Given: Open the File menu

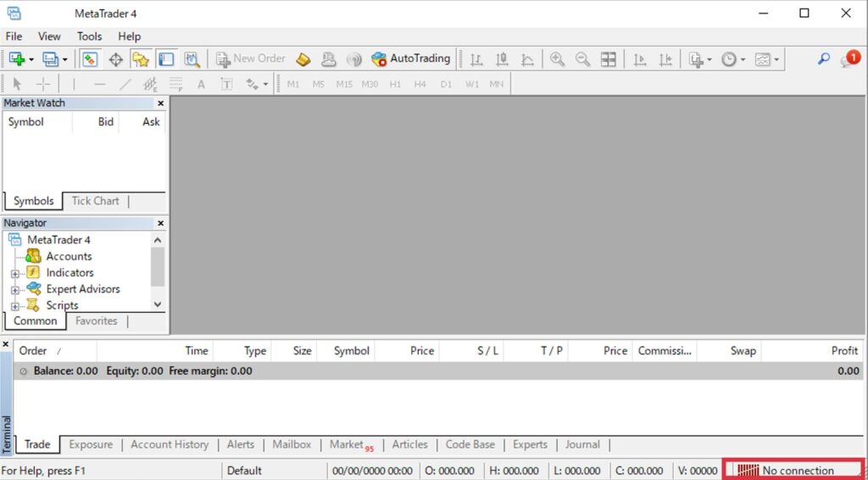Looking at the screenshot, I should [14, 36].
